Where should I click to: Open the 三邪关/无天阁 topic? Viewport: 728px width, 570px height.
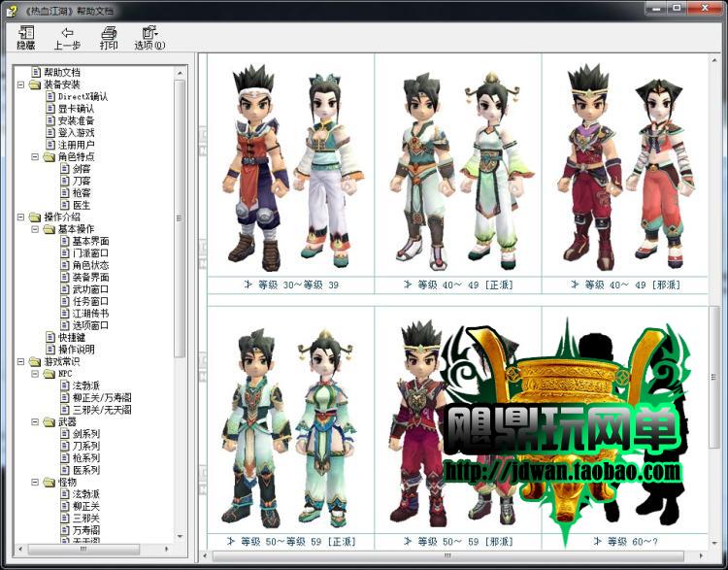pyautogui.click(x=102, y=410)
